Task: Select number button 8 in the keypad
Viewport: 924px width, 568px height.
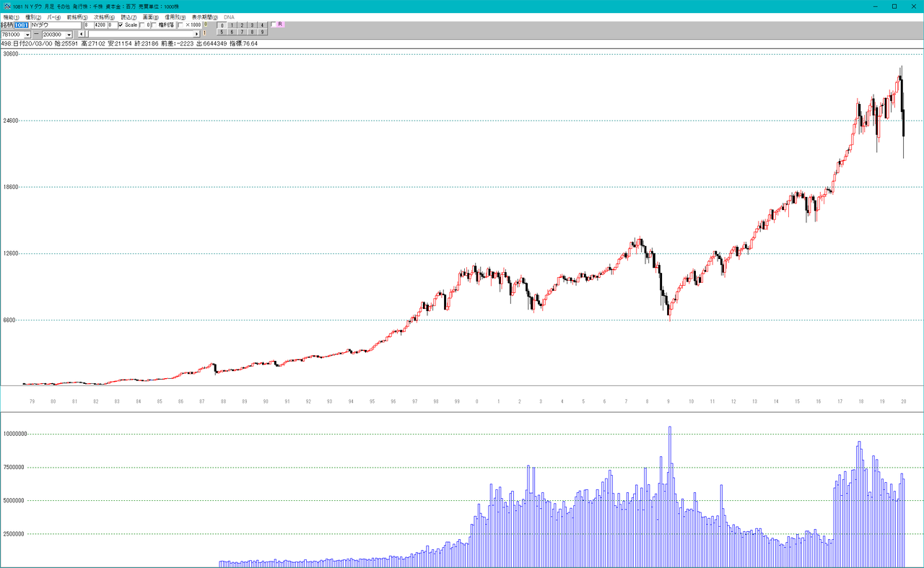Action: 252,32
